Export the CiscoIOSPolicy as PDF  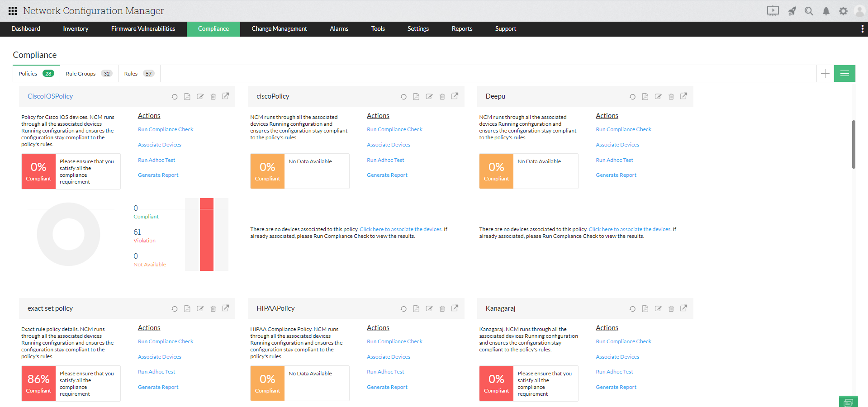187,96
